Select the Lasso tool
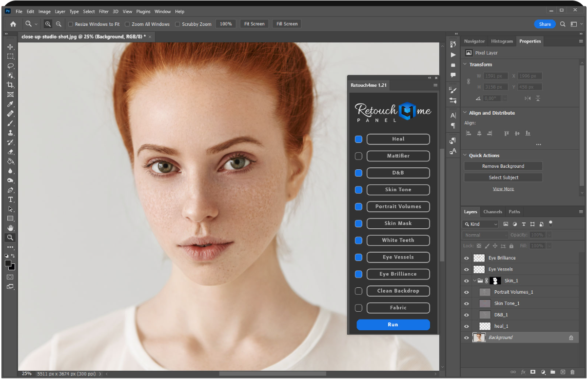 (x=10, y=66)
